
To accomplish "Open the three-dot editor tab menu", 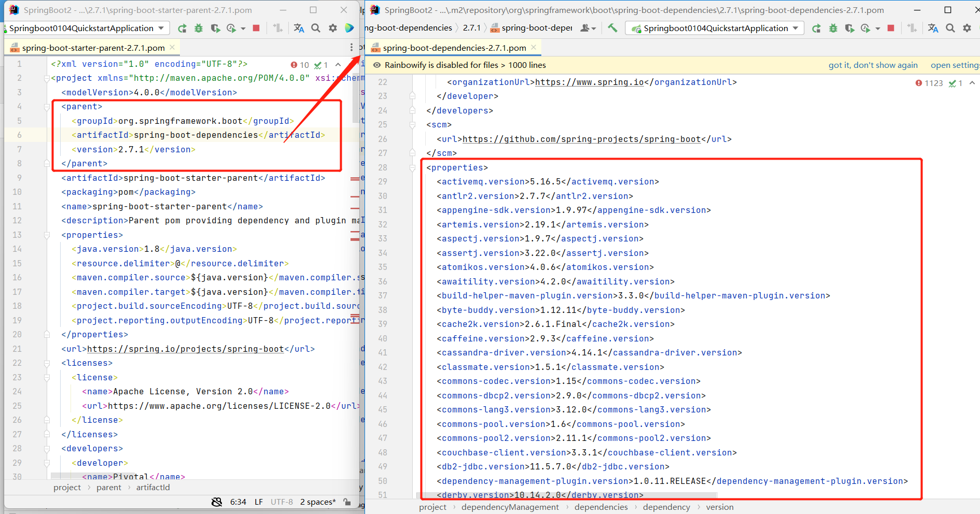I will (x=352, y=47).
